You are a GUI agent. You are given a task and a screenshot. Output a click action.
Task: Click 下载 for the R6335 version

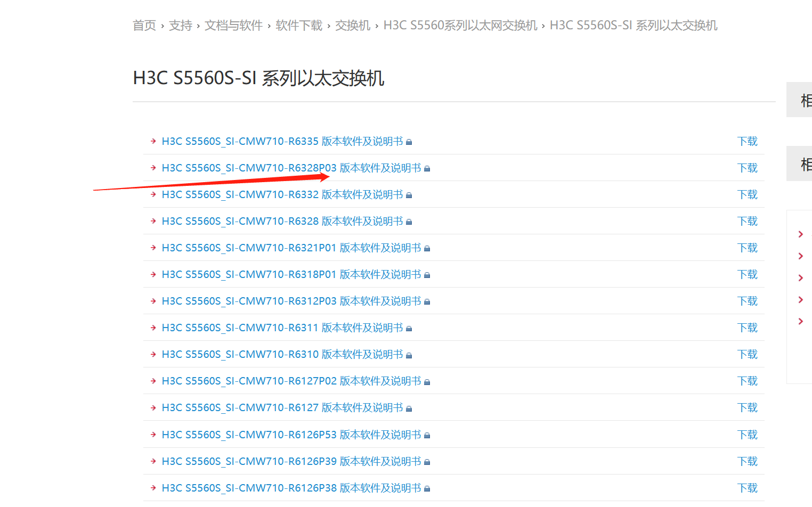748,141
